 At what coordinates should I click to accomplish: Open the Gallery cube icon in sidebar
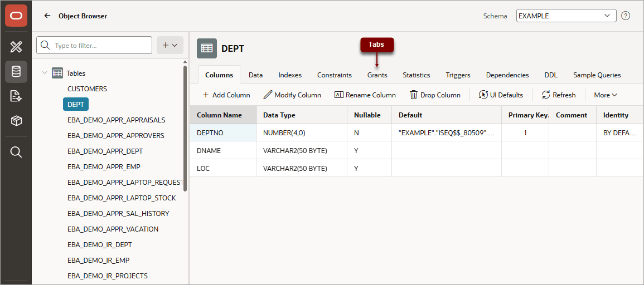coord(16,121)
